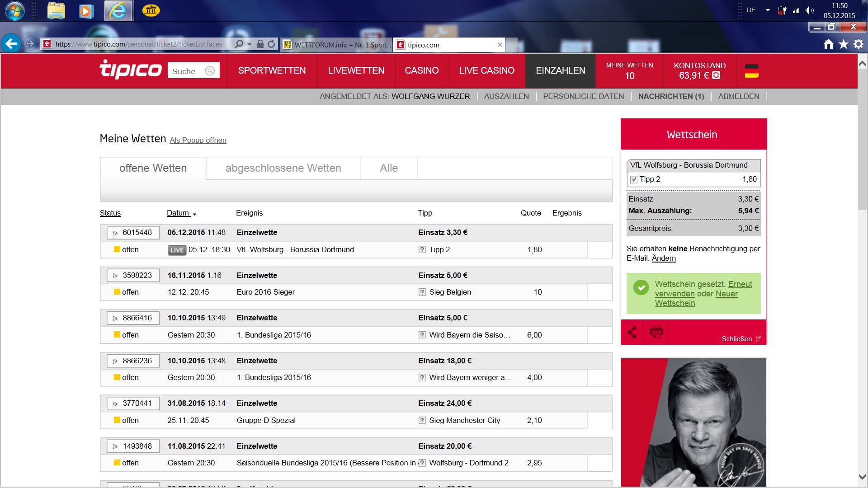Click the tipico logo
The image size is (868, 488).
click(130, 70)
